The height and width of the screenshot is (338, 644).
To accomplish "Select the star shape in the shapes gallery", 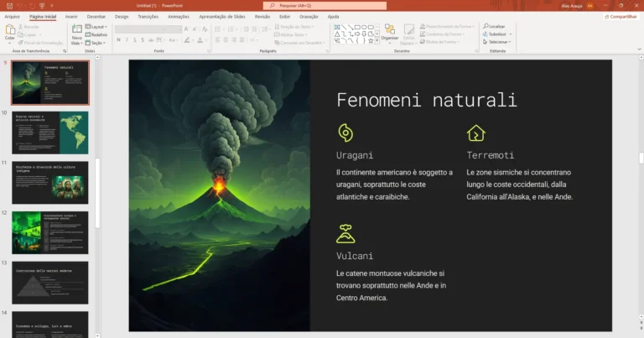I will pyautogui.click(x=371, y=40).
